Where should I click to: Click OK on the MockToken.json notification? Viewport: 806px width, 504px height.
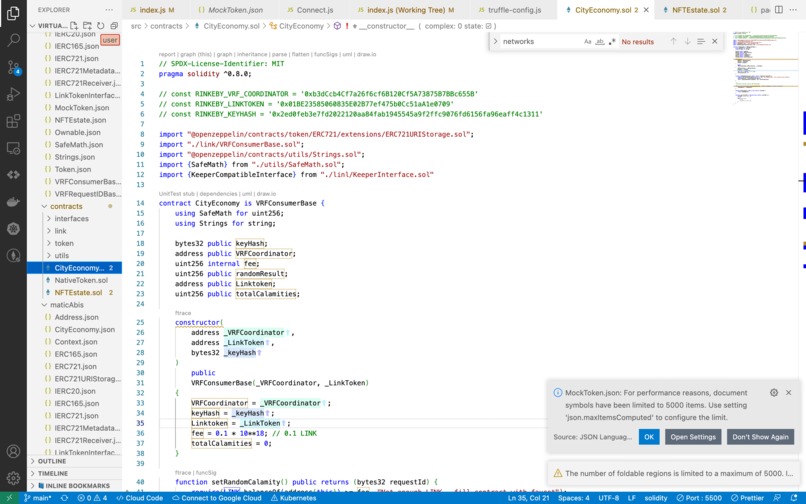649,437
